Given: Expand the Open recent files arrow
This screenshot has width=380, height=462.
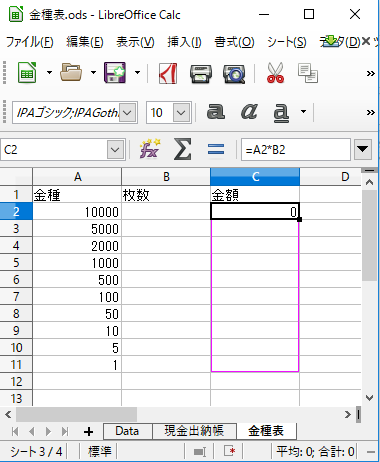Looking at the screenshot, I should [93, 72].
